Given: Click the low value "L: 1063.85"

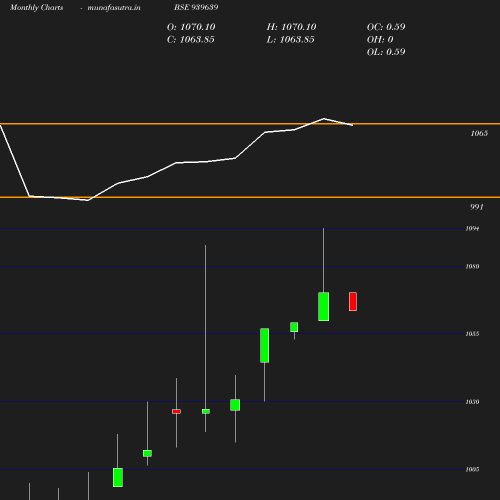Looking at the screenshot, I should point(290,39).
